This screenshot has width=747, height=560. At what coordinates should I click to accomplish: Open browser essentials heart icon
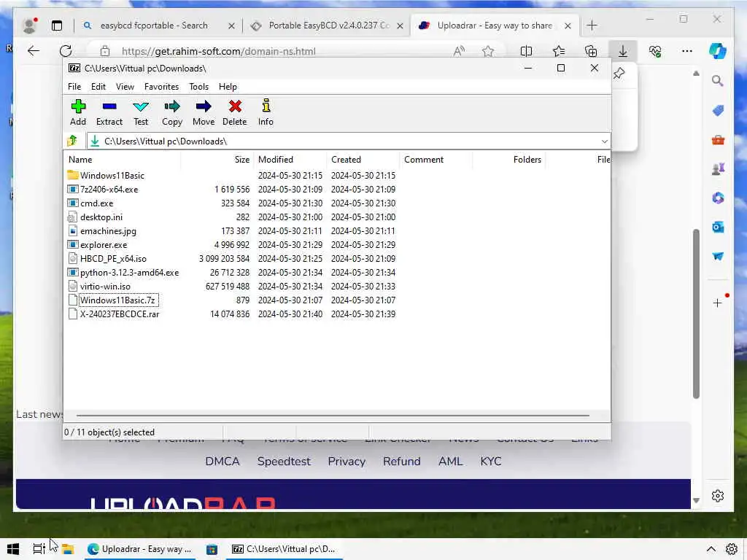click(x=655, y=52)
